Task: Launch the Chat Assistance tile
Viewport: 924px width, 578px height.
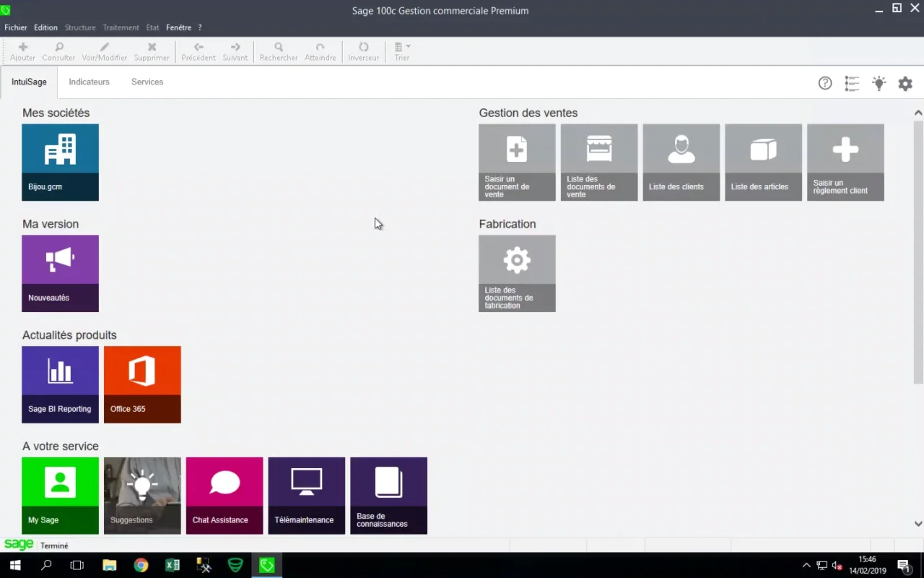Action: (x=225, y=496)
